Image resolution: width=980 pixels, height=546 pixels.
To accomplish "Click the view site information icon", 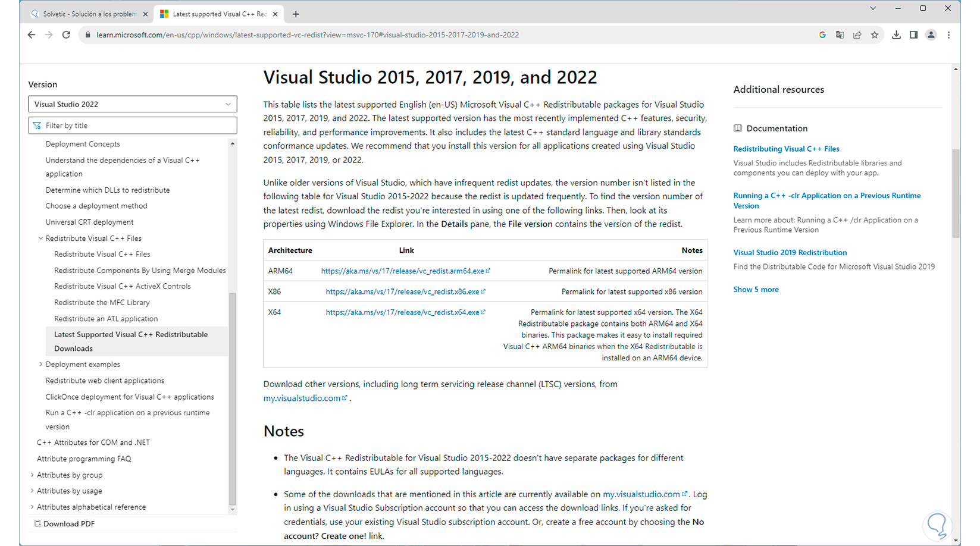I will [x=88, y=35].
